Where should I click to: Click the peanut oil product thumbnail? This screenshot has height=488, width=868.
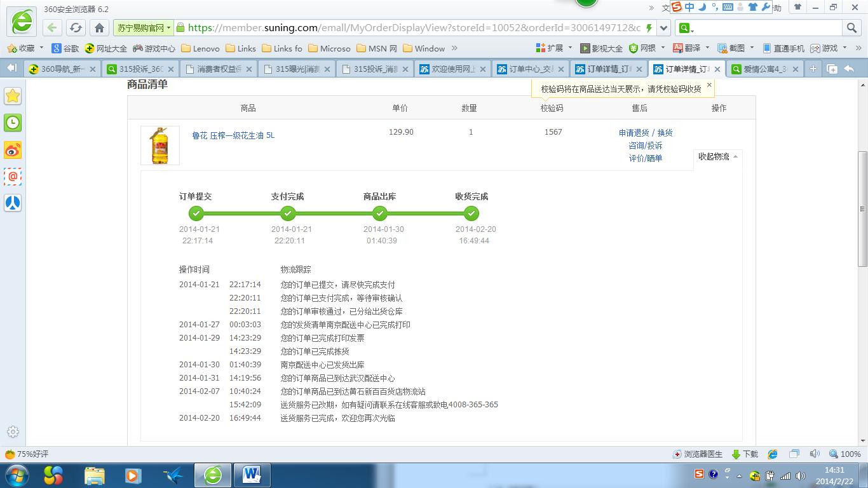tap(160, 146)
